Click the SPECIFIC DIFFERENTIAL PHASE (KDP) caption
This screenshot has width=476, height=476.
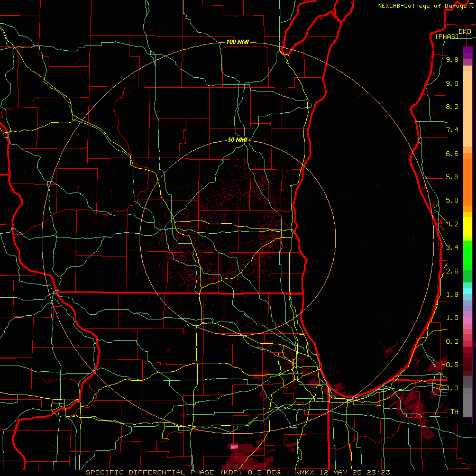[166, 472]
